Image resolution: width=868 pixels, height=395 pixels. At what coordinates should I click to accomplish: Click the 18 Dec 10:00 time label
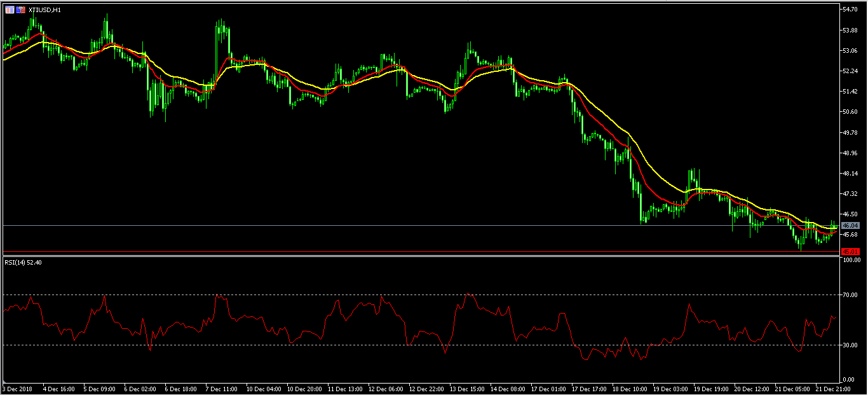629,388
